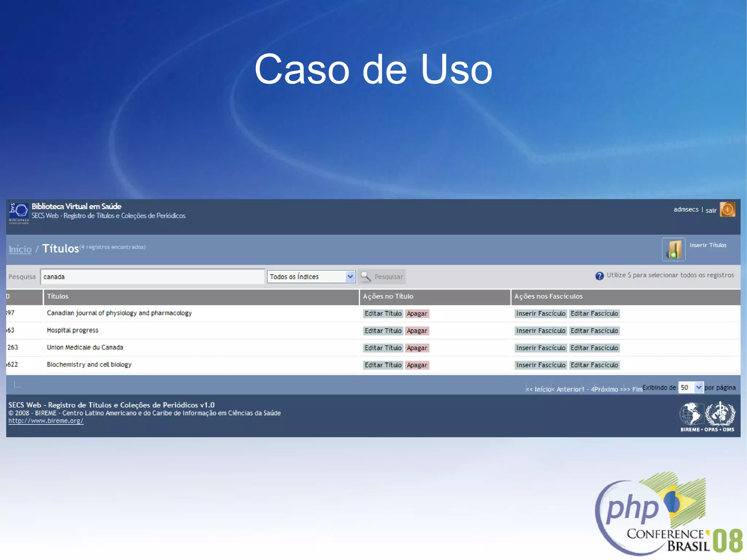Select 'Union Medicale du Canada' title text

click(x=85, y=347)
